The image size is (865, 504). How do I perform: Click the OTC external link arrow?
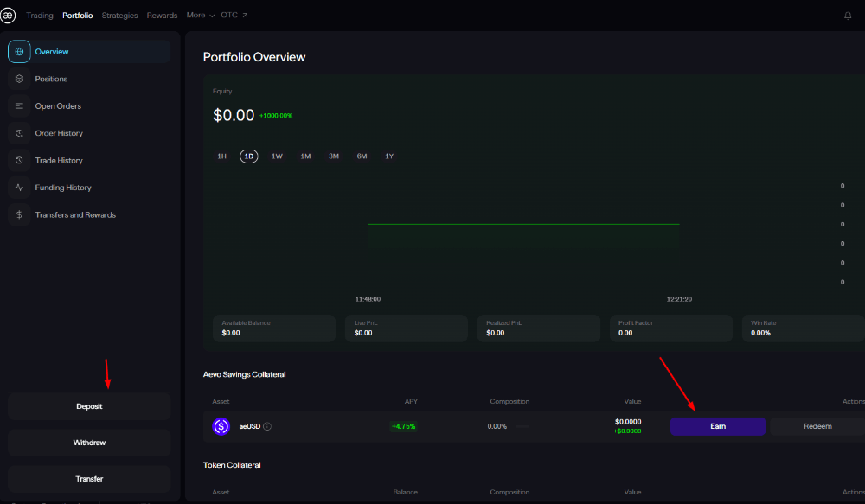pos(245,16)
